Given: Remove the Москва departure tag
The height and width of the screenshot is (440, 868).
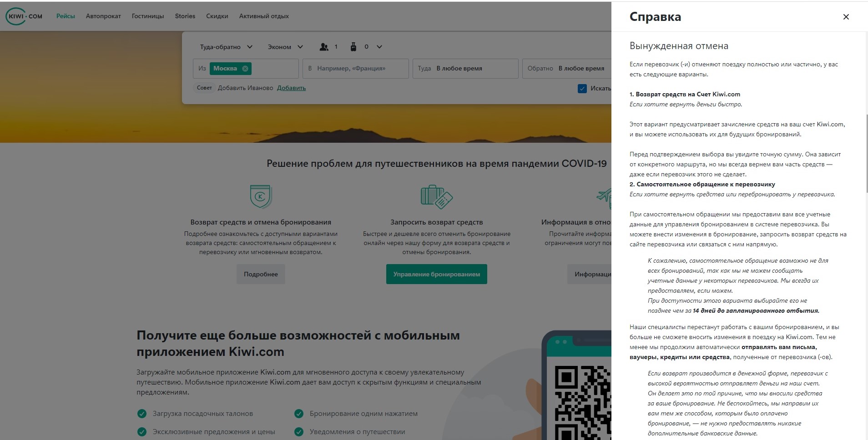Looking at the screenshot, I should pos(245,69).
